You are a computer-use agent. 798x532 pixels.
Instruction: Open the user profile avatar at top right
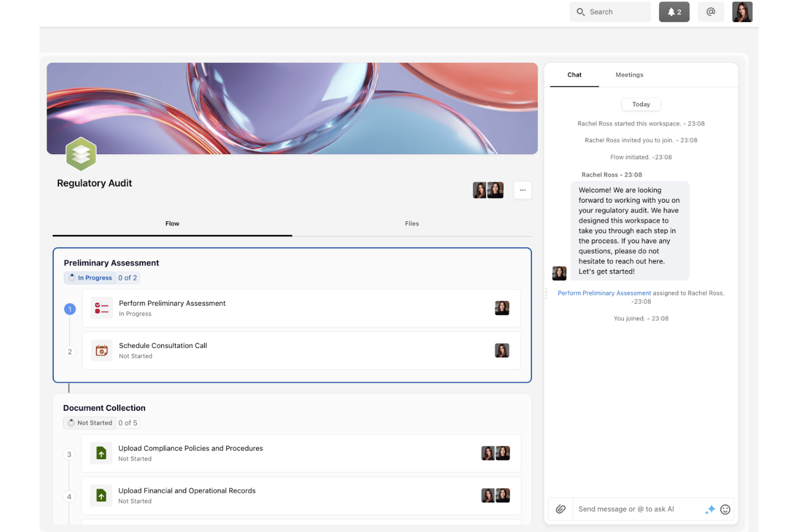pyautogui.click(x=742, y=12)
